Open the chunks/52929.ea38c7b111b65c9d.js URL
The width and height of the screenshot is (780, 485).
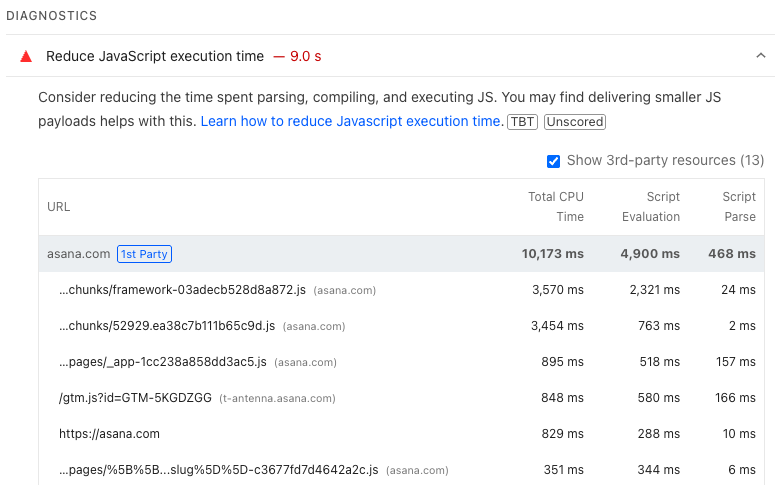(167, 326)
